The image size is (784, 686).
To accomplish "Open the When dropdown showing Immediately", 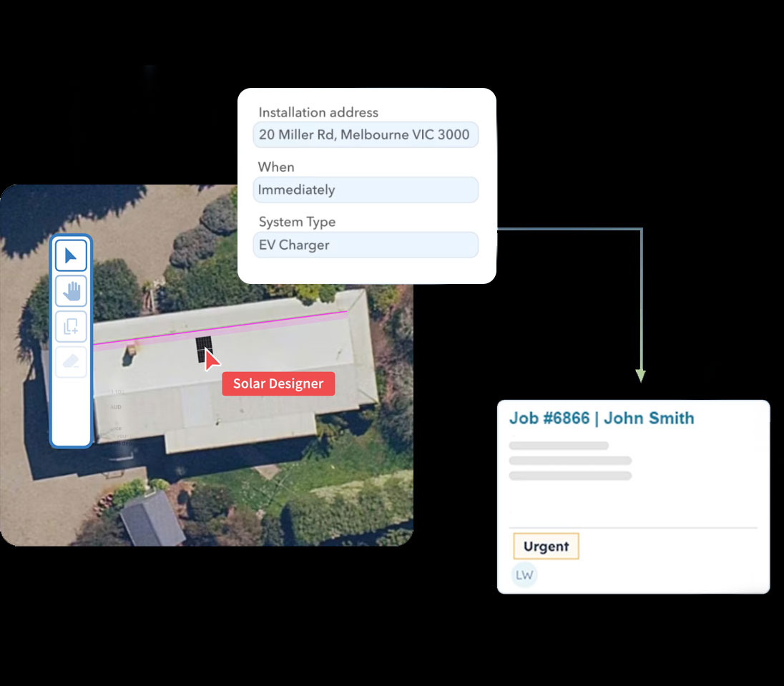I will coord(366,190).
